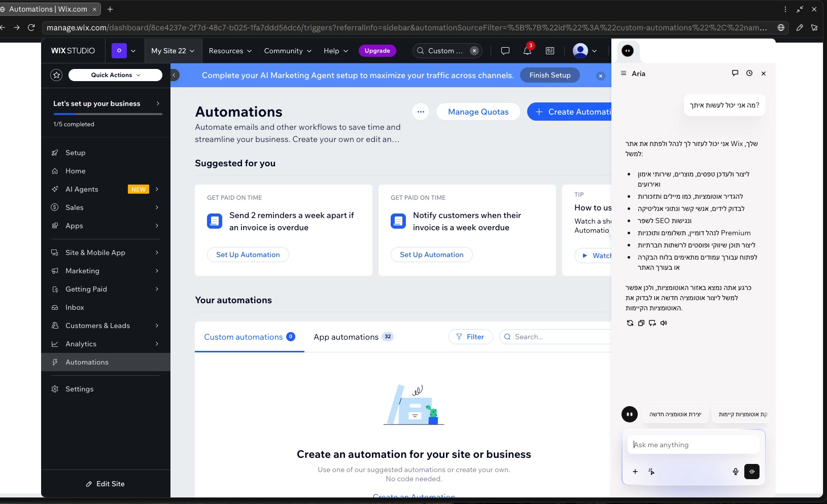Open the inbox chat icon in the top bar
The image size is (827, 504).
505,51
